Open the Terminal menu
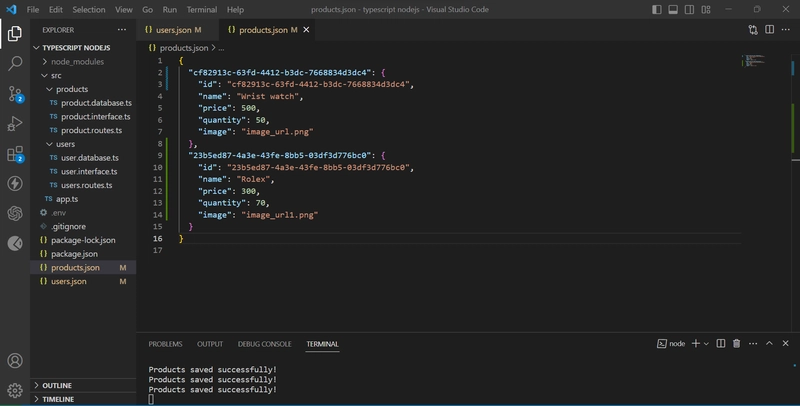 click(202, 9)
